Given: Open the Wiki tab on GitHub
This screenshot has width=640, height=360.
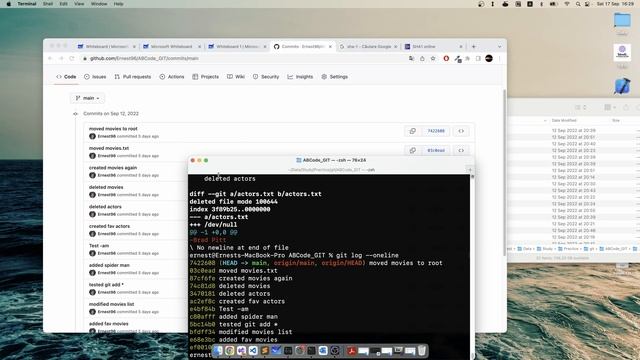Looking at the screenshot, I should point(236,77).
